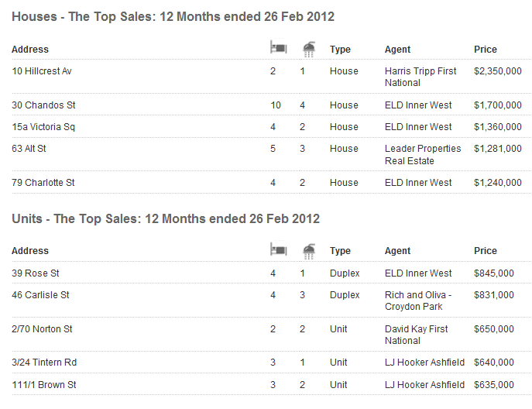Click agent Leader Properties Real Estate

[x=422, y=155]
